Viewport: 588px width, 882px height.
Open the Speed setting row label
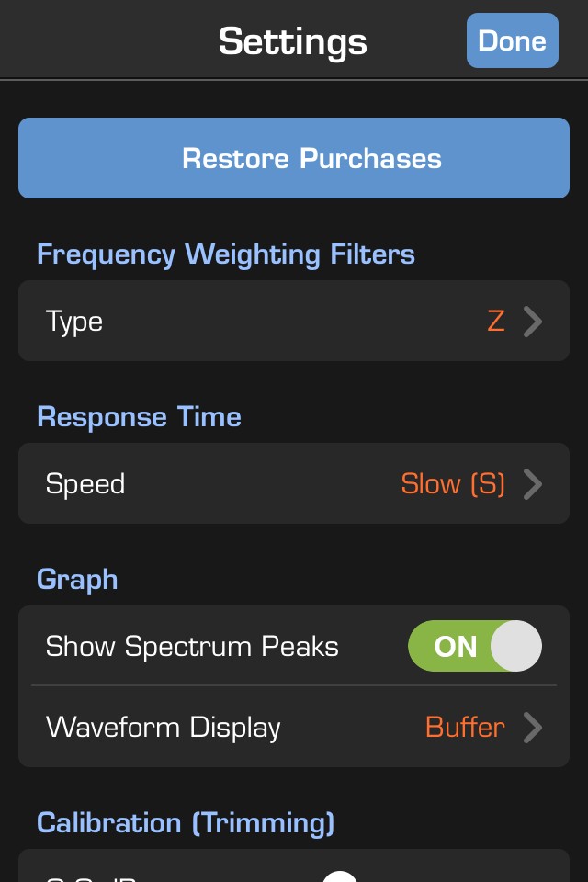[x=85, y=484]
